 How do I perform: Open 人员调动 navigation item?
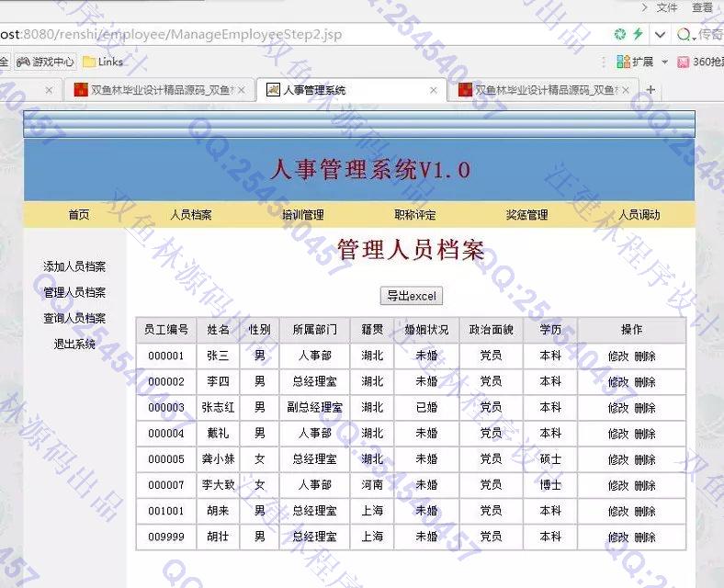point(639,215)
